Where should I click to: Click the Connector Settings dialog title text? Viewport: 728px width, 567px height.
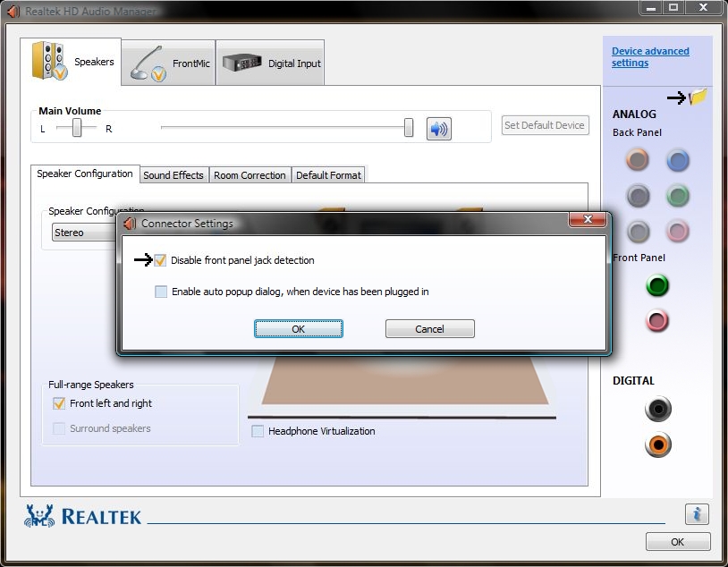(187, 224)
